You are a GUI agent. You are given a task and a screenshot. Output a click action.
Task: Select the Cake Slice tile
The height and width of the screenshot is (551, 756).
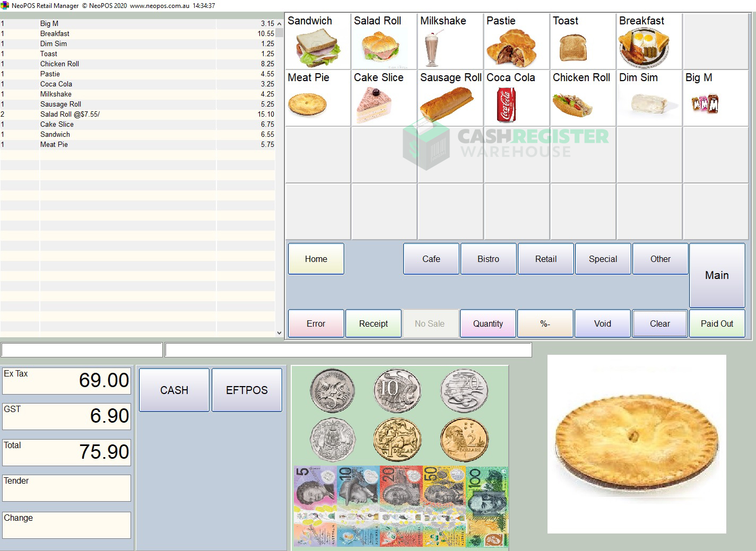(x=383, y=98)
